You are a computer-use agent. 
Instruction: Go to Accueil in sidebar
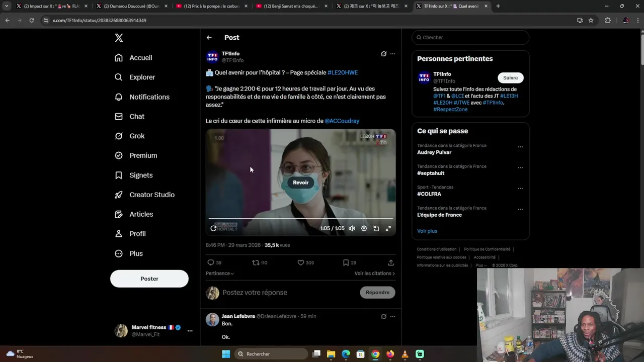pyautogui.click(x=133, y=58)
